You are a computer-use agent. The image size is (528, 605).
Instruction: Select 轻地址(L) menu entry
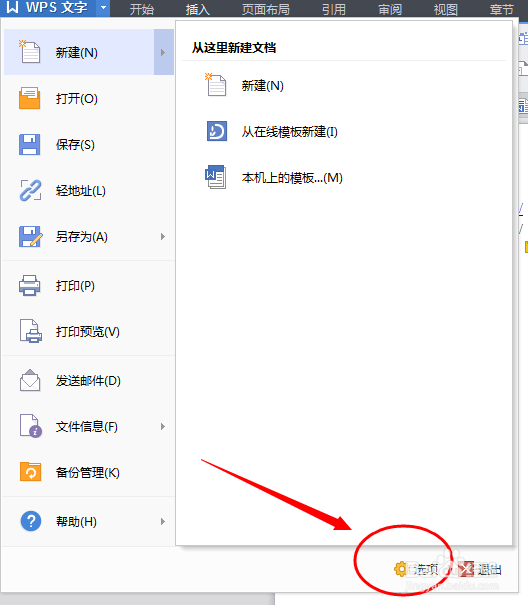click(89, 191)
